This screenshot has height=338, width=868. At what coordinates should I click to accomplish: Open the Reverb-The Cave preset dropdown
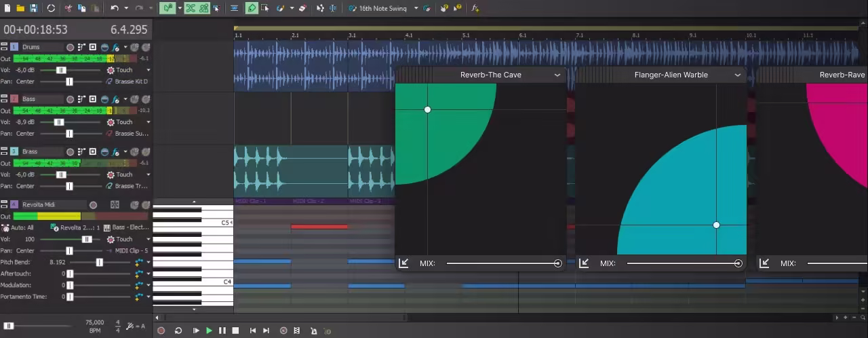[557, 75]
